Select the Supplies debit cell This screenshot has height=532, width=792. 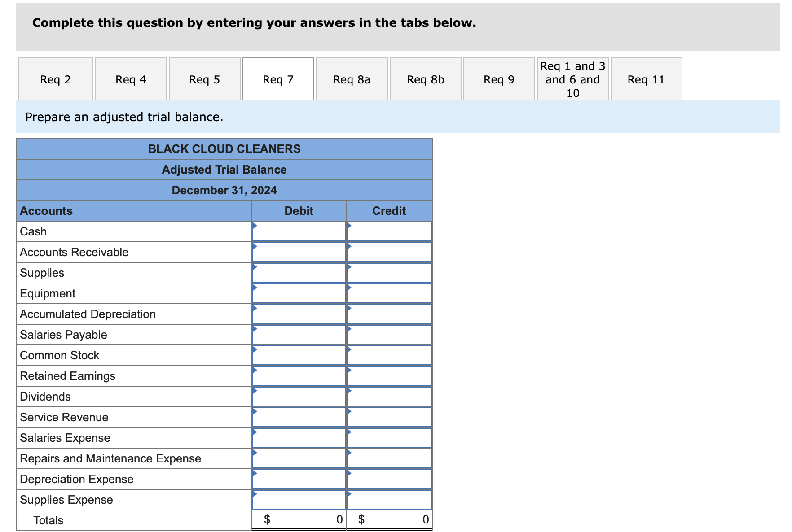tap(299, 273)
